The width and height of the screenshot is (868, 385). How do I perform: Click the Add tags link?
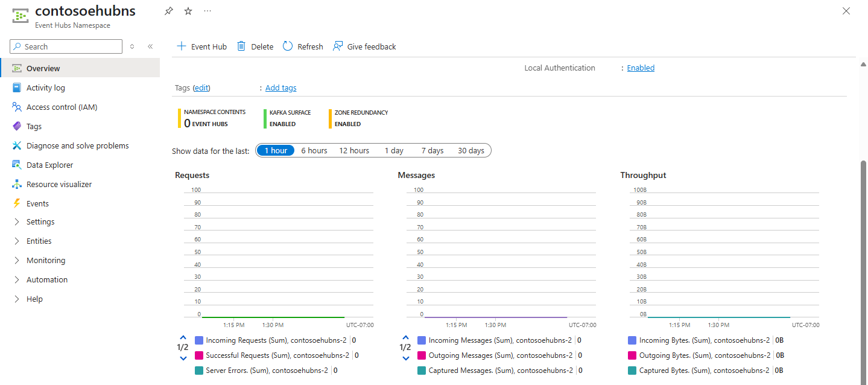[280, 87]
